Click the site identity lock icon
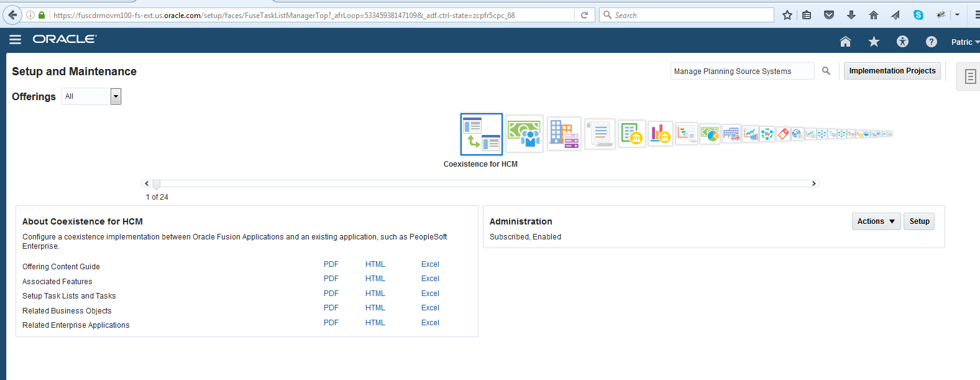This screenshot has width=980, height=380. [42, 15]
